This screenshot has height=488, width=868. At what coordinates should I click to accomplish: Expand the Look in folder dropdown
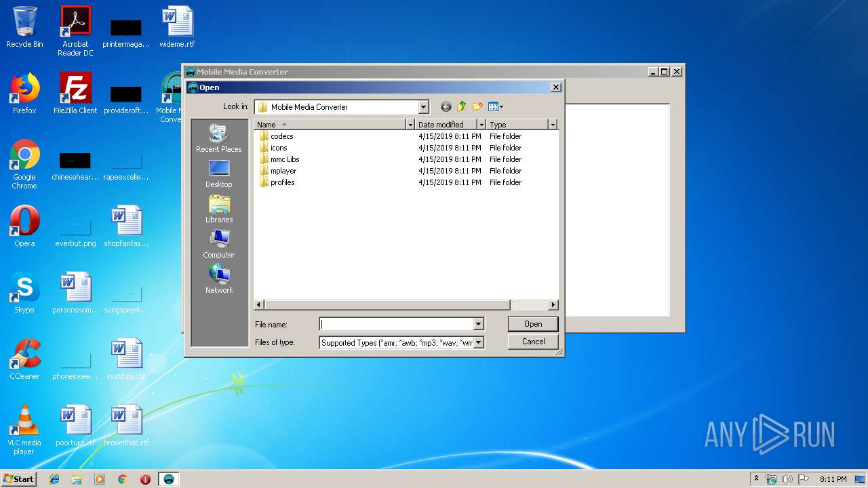[x=423, y=106]
